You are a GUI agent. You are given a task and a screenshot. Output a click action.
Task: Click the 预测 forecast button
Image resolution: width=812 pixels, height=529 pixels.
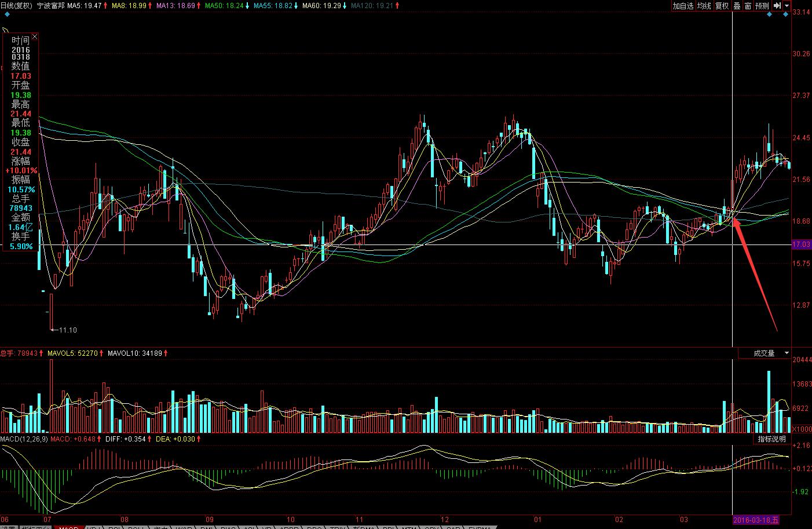pyautogui.click(x=762, y=6)
